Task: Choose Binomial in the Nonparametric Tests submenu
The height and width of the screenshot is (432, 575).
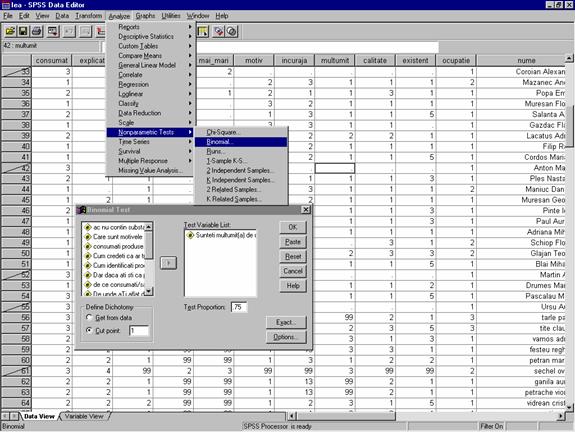Action: [241, 142]
